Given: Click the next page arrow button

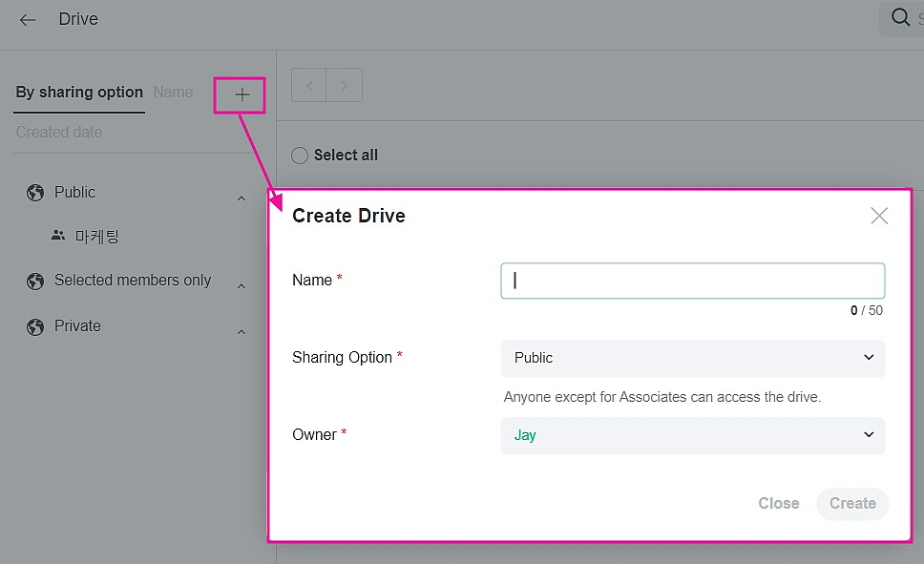Looking at the screenshot, I should pyautogui.click(x=345, y=86).
